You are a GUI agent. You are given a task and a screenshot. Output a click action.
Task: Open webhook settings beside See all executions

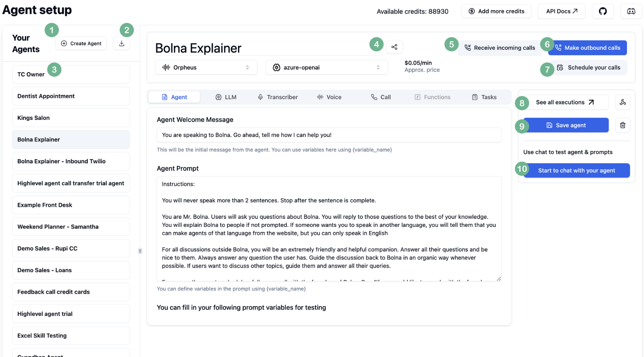622,102
